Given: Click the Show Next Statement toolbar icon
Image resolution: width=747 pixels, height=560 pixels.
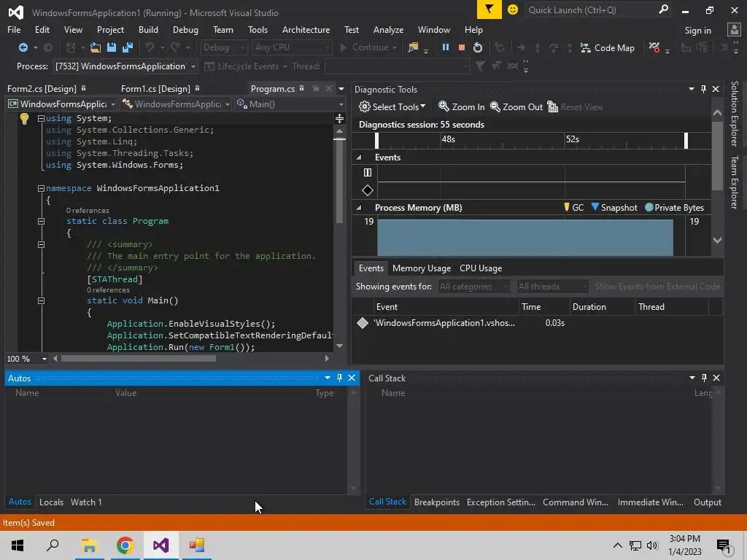Looking at the screenshot, I should click(x=521, y=47).
